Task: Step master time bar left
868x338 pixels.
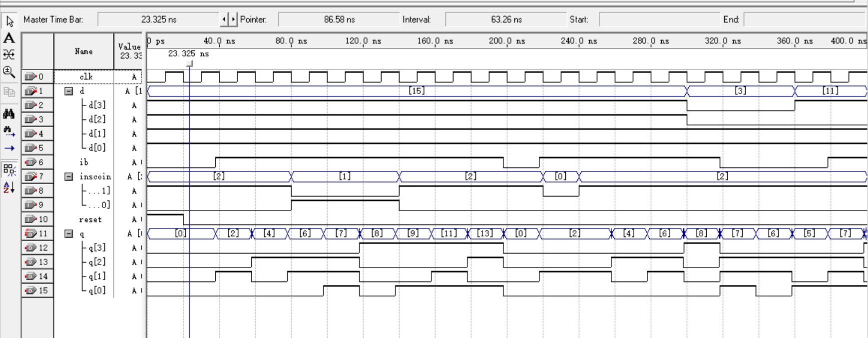Action: (x=224, y=19)
